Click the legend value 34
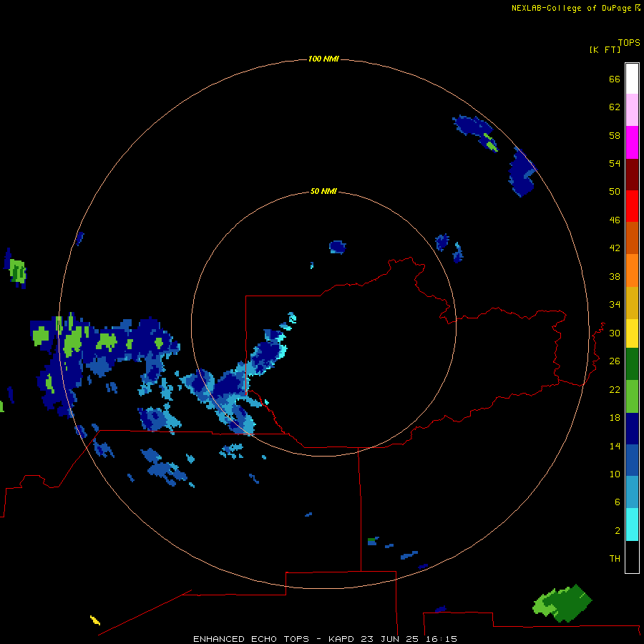644x644 pixels. point(615,305)
